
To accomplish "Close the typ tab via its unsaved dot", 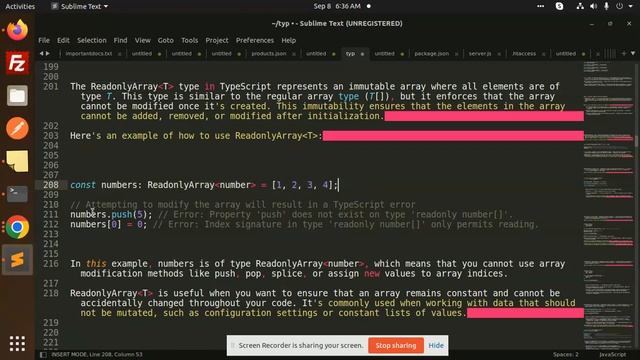I will coord(362,54).
